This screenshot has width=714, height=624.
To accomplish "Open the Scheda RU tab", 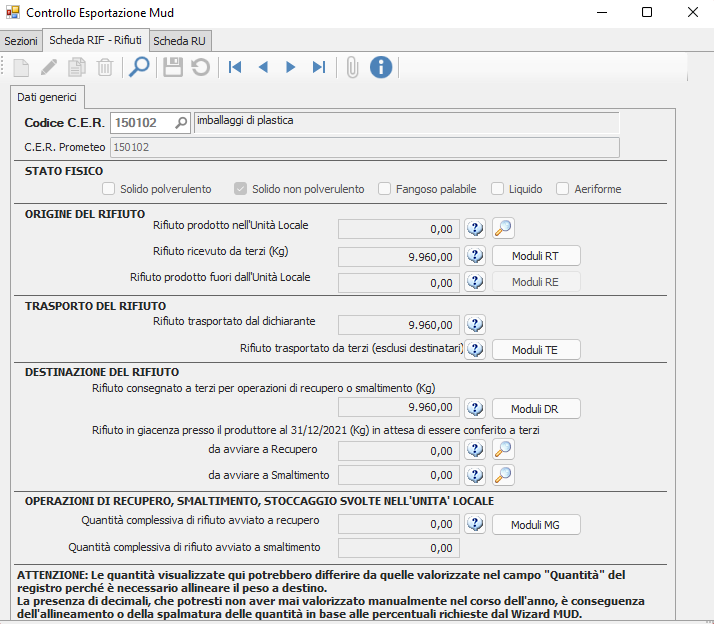I will pyautogui.click(x=181, y=41).
